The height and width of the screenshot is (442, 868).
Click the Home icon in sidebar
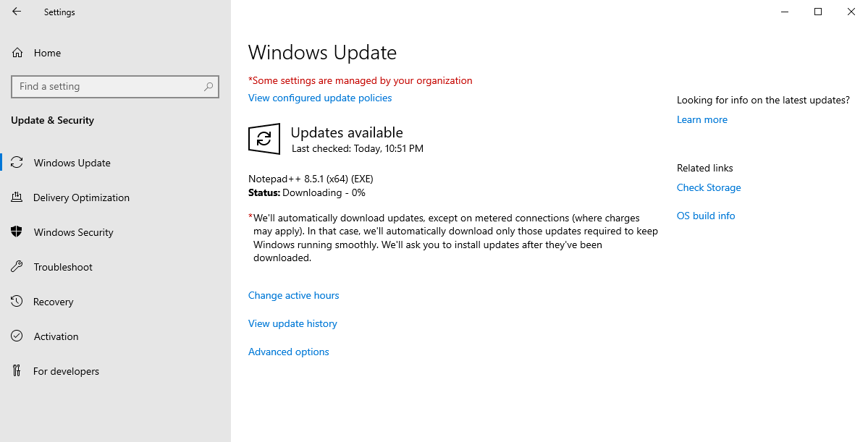(x=17, y=53)
